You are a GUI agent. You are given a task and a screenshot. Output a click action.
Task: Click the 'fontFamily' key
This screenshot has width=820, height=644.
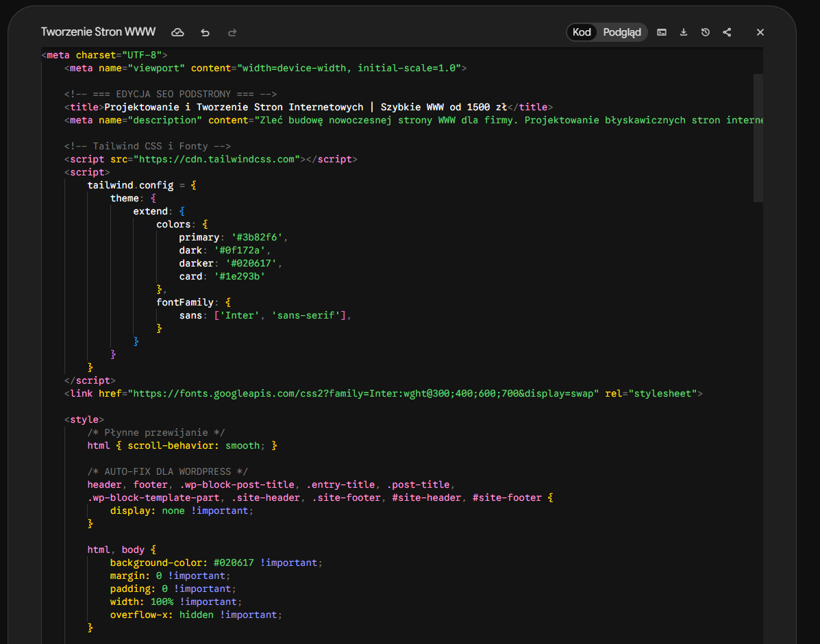(184, 302)
